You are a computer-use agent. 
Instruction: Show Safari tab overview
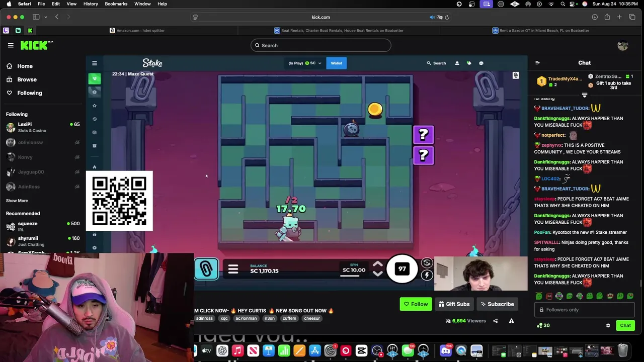pos(632,17)
